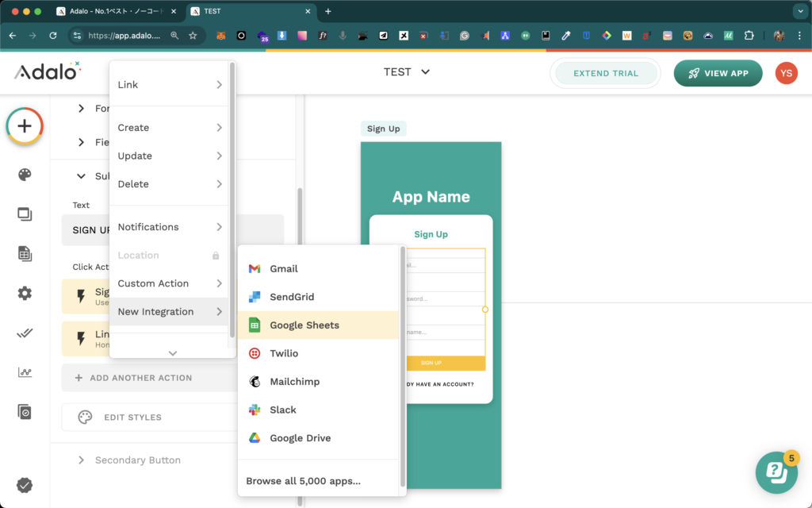Image resolution: width=812 pixels, height=508 pixels.
Task: Select SendGrid integration
Action: tap(319, 297)
